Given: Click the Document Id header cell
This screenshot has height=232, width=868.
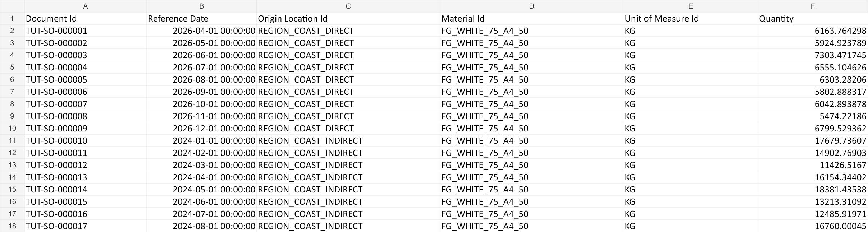Looking at the screenshot, I should pos(85,18).
